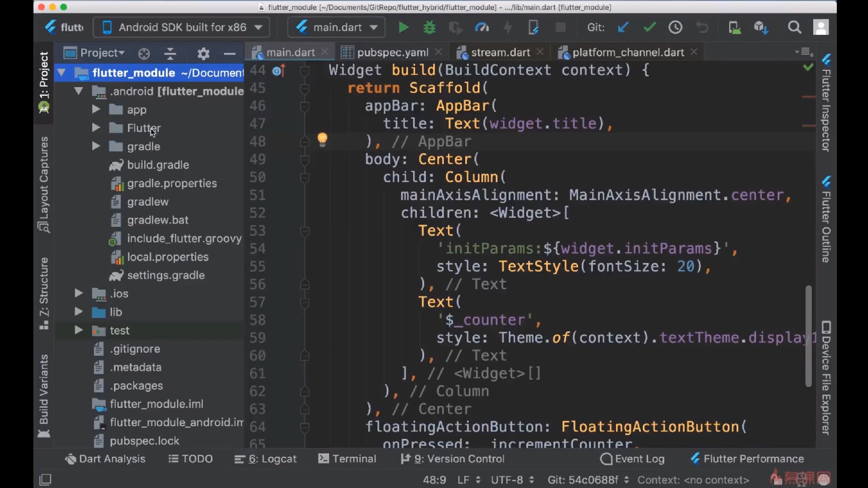Hide the Project panel minus icon
The height and width of the screenshot is (488, 868).
click(x=230, y=54)
